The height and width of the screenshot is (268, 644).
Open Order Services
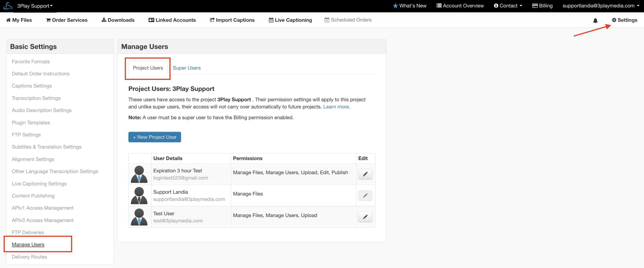pyautogui.click(x=67, y=20)
